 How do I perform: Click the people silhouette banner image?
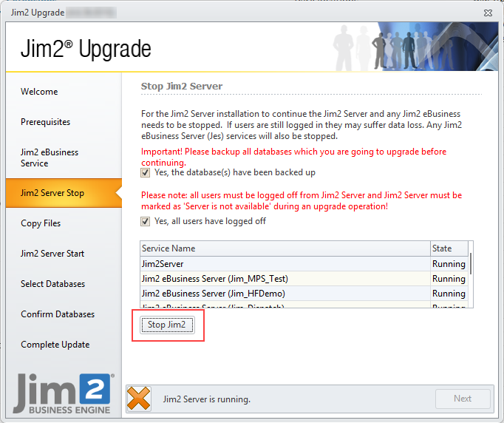[415, 47]
